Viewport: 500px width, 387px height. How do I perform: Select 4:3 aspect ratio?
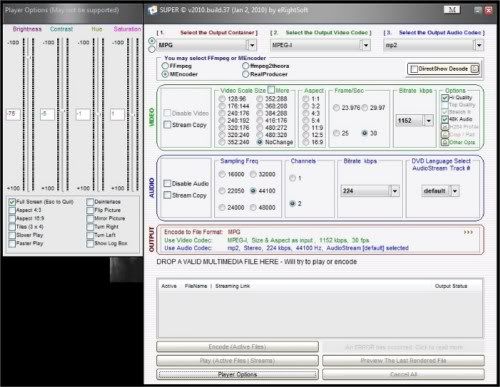pos(305,113)
